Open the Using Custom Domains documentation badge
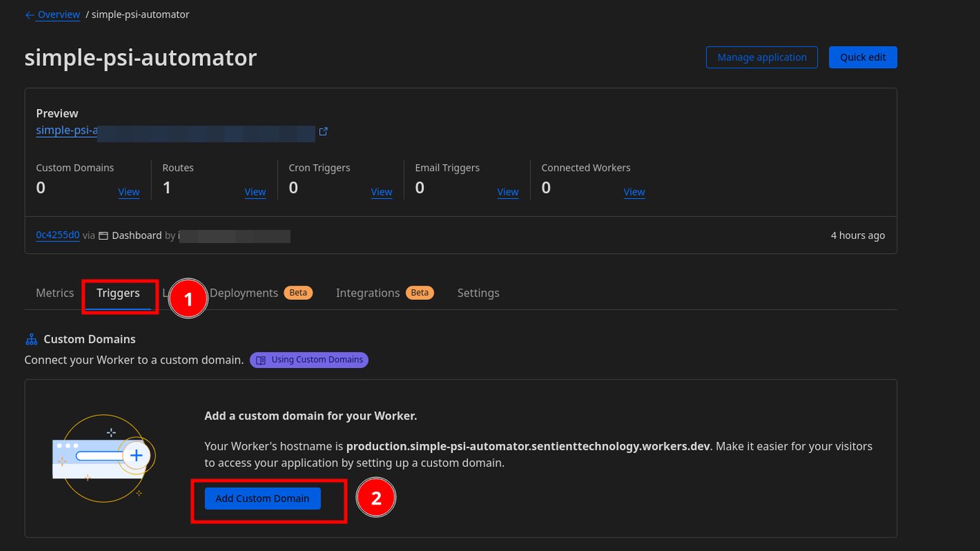This screenshot has height=551, width=980. (x=308, y=359)
